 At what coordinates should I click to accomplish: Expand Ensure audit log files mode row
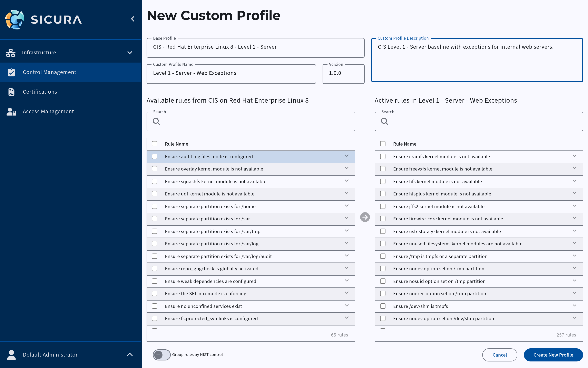(346, 156)
